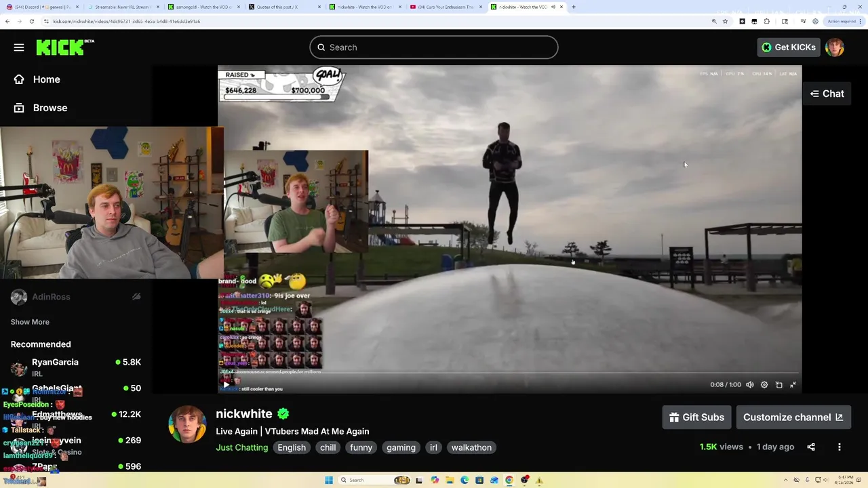The height and width of the screenshot is (488, 868).
Task: Open the Just Chatting category link
Action: click(x=242, y=447)
